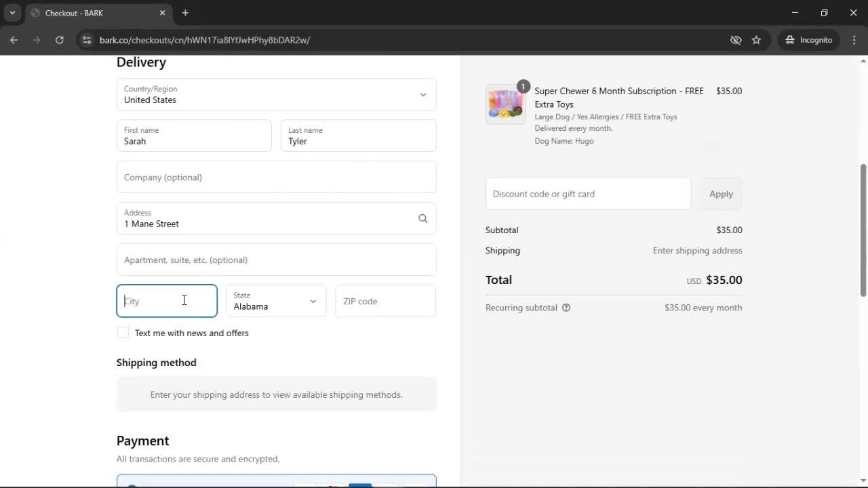Image resolution: width=868 pixels, height=488 pixels.
Task: Click the Apartment, suite, etc. field
Action: (276, 260)
